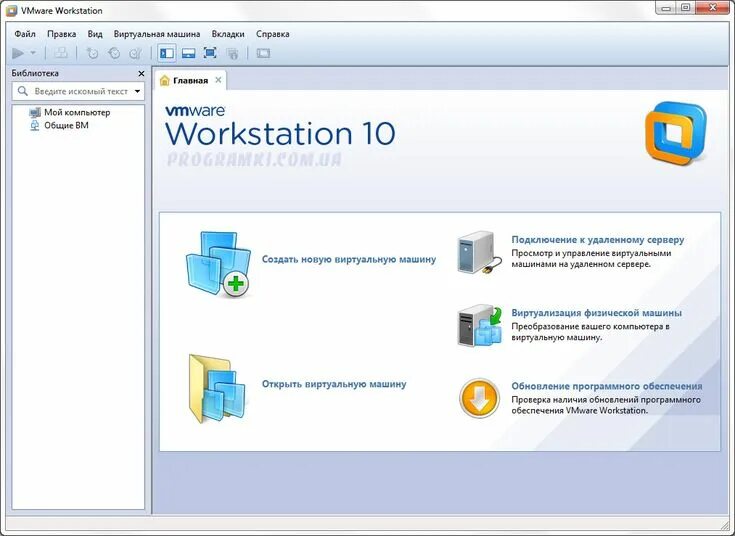Open the power options dropdown arrow beside play button
Viewport: 735px width, 536px height.
(33, 53)
